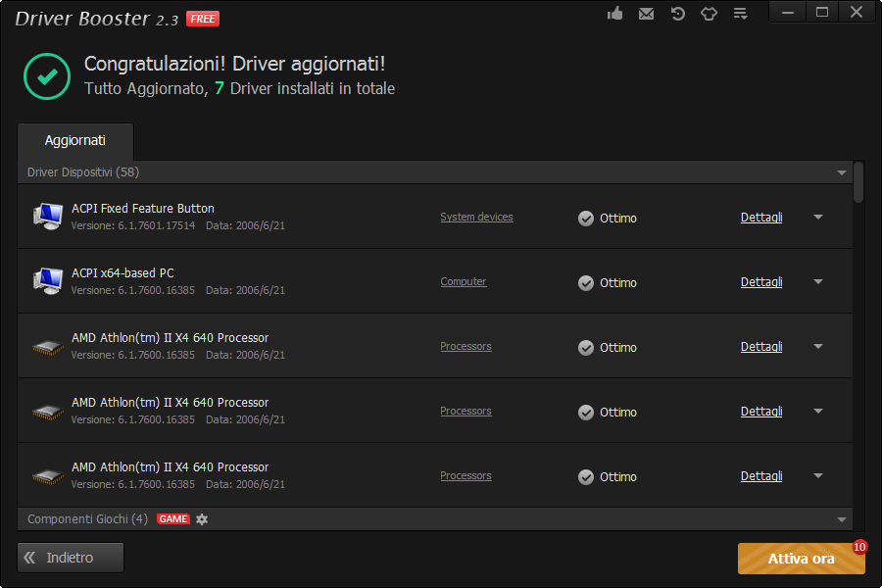The width and height of the screenshot is (882, 588).
Task: Open Dettagli link for ACPI Fixed Feature Button
Action: click(760, 218)
